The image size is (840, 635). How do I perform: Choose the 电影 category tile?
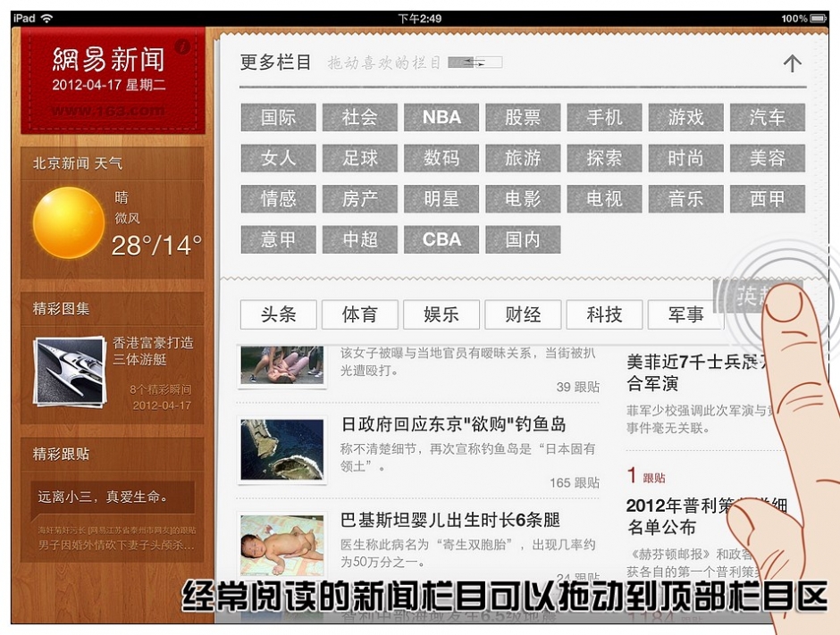(523, 198)
